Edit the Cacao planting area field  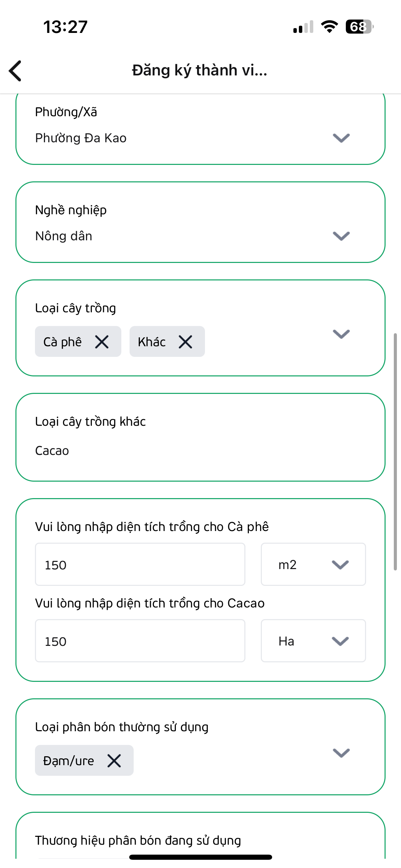pyautogui.click(x=140, y=641)
